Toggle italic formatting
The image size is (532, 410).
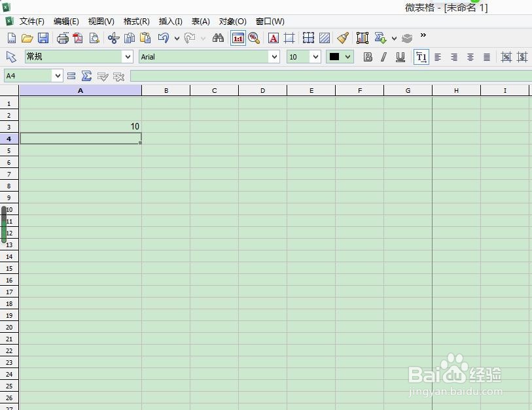click(x=383, y=57)
